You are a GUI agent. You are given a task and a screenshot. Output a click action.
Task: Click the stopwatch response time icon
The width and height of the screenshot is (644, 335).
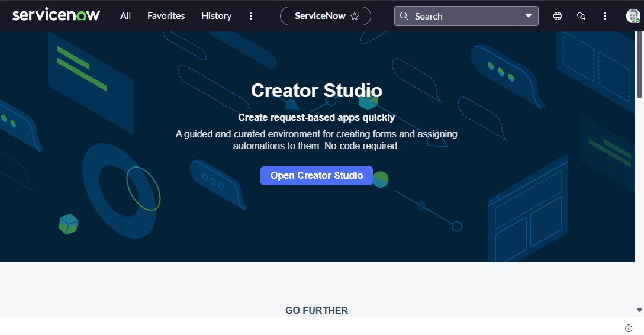point(629,328)
